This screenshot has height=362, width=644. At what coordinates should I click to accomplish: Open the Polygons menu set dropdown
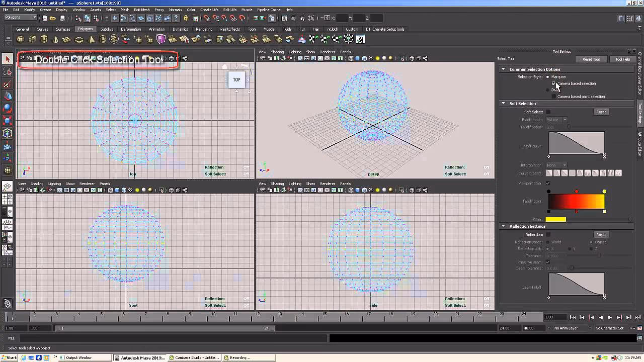tap(20, 17)
